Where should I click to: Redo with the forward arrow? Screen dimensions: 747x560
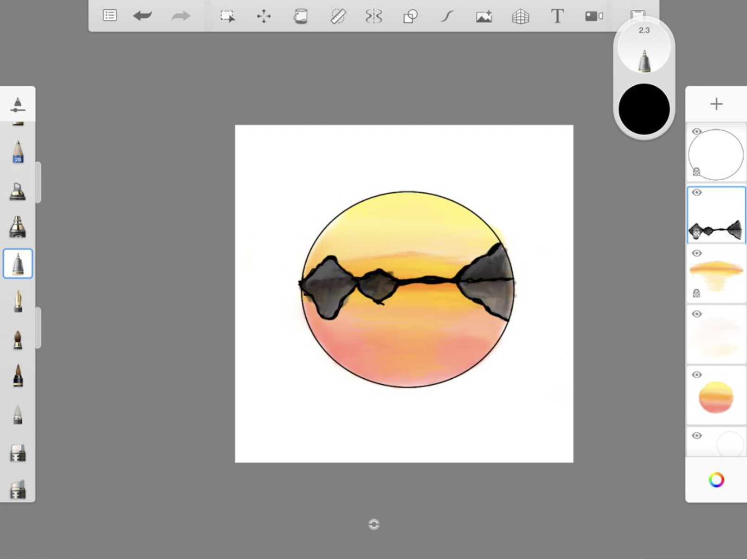tap(180, 16)
